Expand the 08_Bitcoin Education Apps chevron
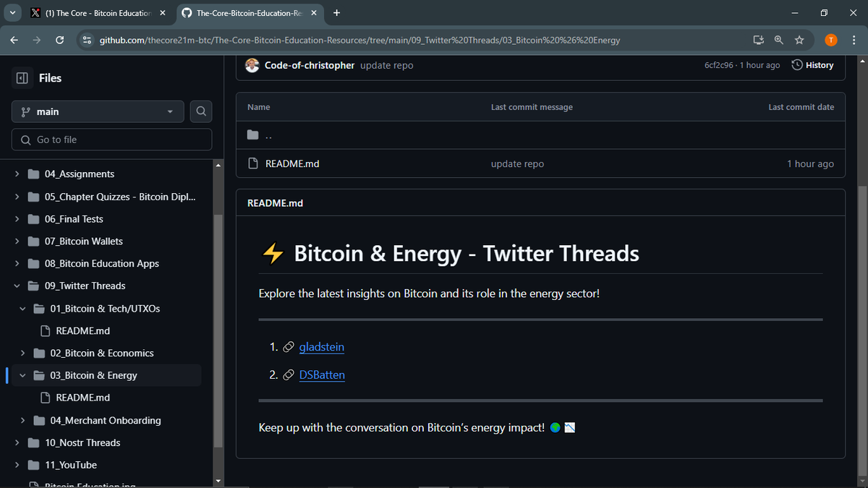Image resolution: width=868 pixels, height=488 pixels. (17, 264)
